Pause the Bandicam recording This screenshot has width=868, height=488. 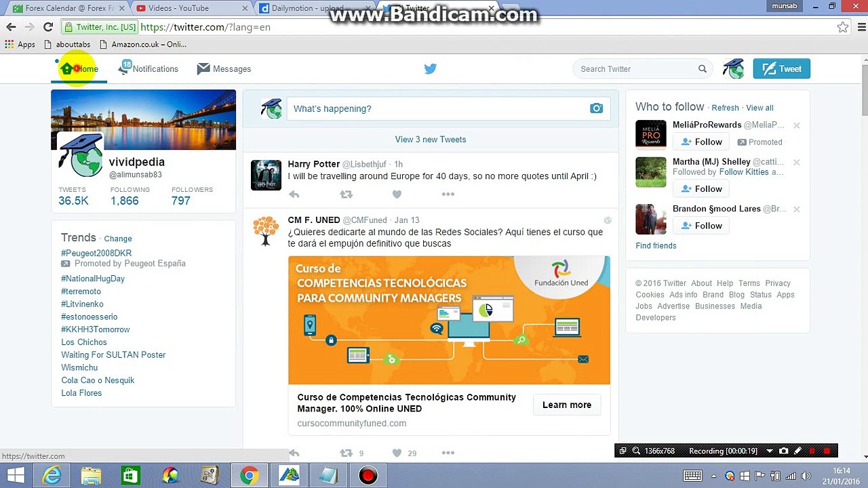point(812,451)
